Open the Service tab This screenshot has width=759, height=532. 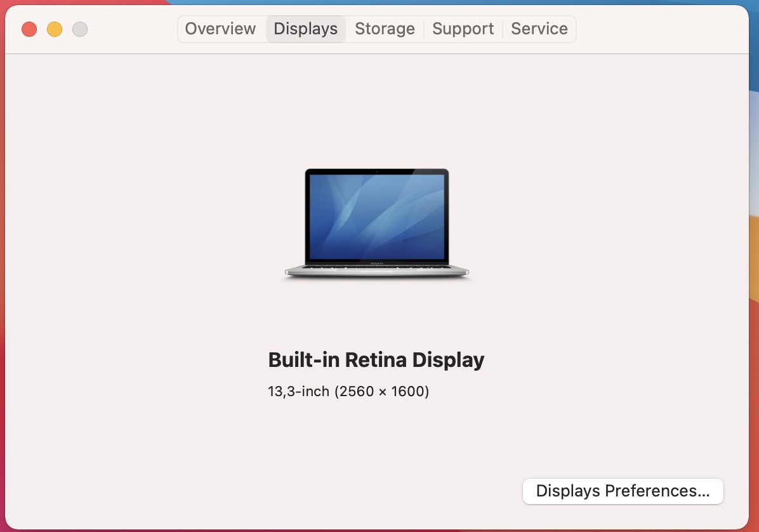pos(539,29)
